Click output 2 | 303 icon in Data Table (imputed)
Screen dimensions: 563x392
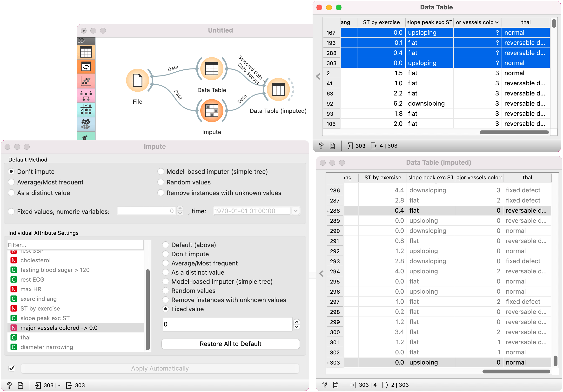click(385, 385)
